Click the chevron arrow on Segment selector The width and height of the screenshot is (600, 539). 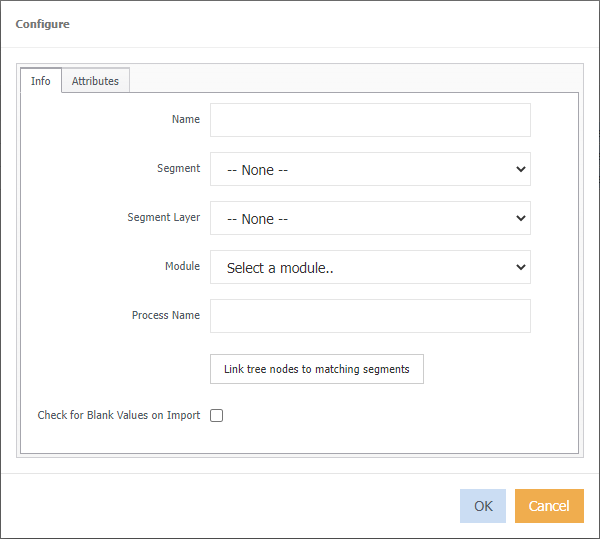[520, 169]
